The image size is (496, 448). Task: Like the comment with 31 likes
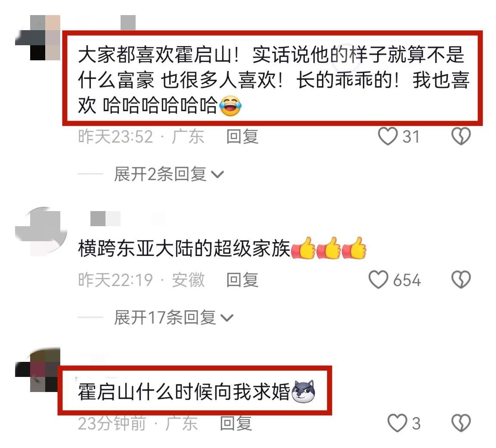[388, 137]
